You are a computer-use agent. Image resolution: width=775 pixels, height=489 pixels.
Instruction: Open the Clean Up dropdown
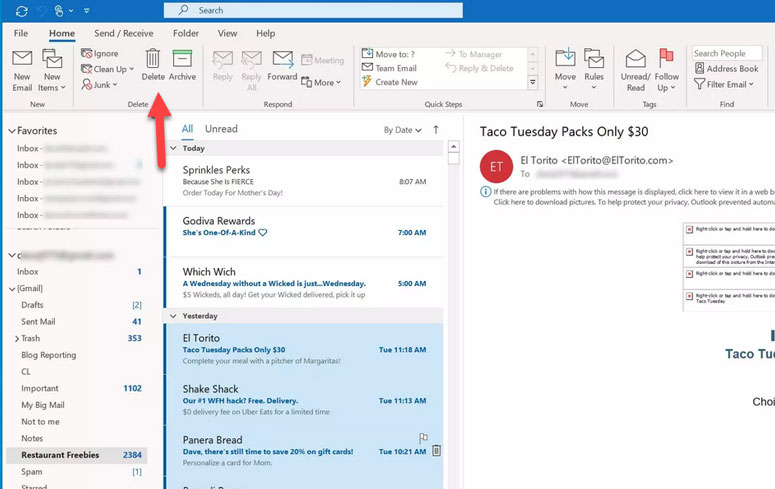(107, 69)
